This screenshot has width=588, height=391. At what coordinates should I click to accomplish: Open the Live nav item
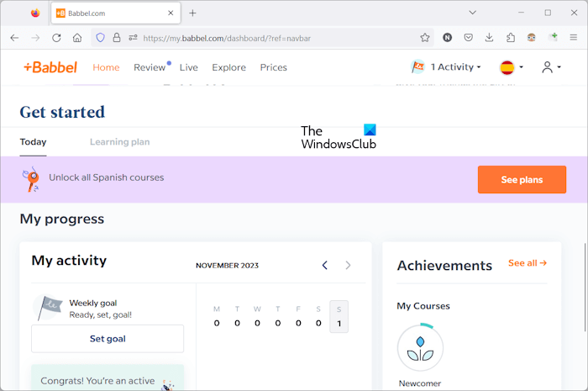tap(189, 67)
